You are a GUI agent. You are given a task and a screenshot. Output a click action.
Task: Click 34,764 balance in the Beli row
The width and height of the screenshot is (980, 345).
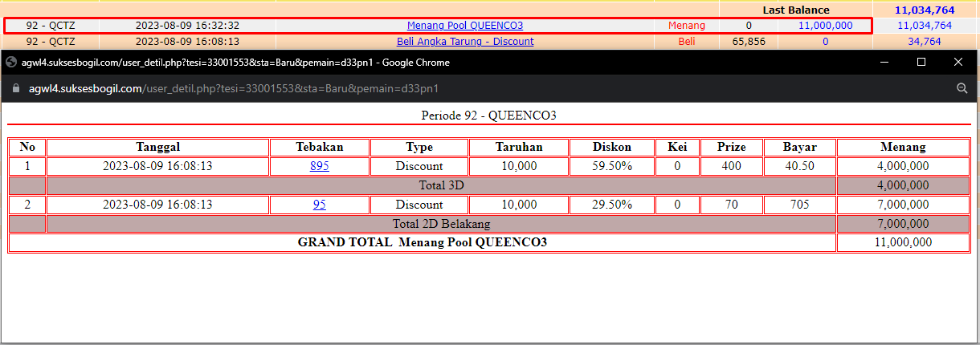click(925, 41)
